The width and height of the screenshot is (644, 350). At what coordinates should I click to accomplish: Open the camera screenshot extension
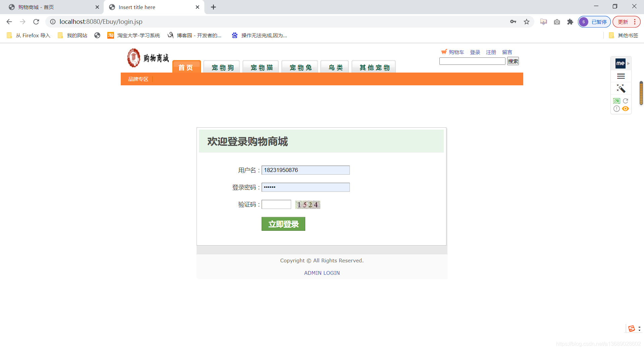pos(557,22)
